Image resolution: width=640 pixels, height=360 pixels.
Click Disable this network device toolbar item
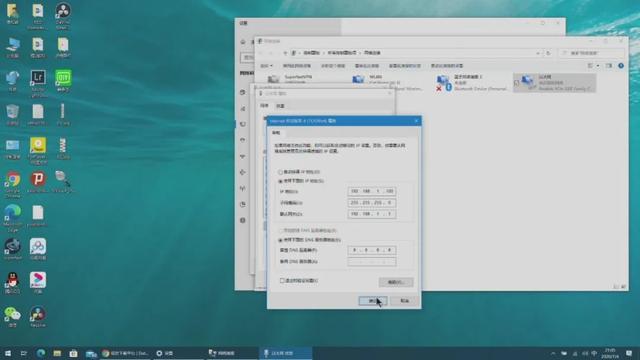click(x=297, y=66)
